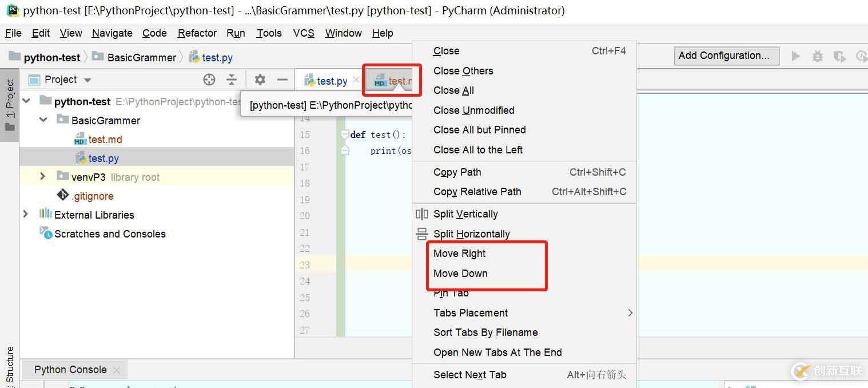
Task: Click the Add Configuration button
Action: pos(727,56)
